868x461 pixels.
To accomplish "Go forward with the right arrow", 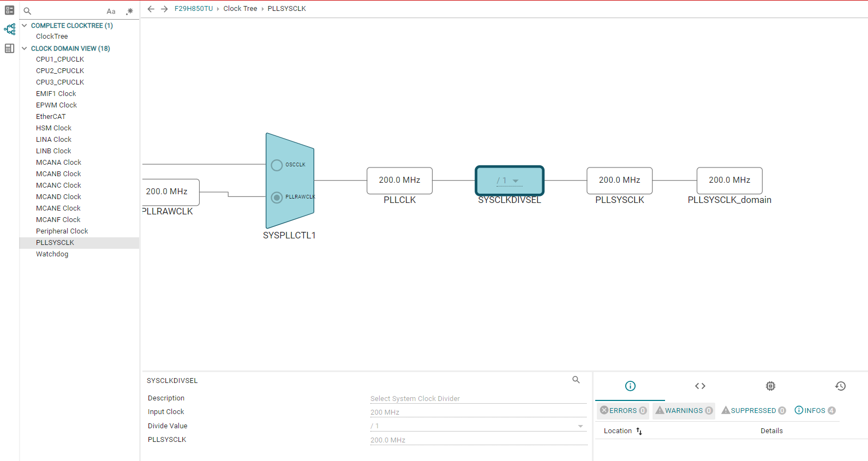I will (164, 9).
